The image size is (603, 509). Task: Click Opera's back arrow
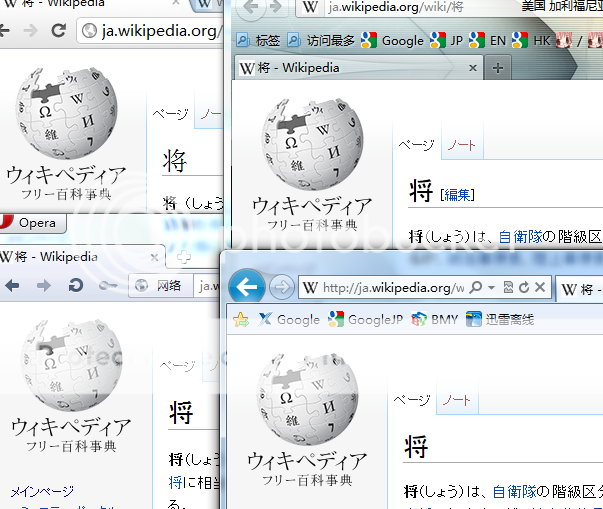(12, 285)
